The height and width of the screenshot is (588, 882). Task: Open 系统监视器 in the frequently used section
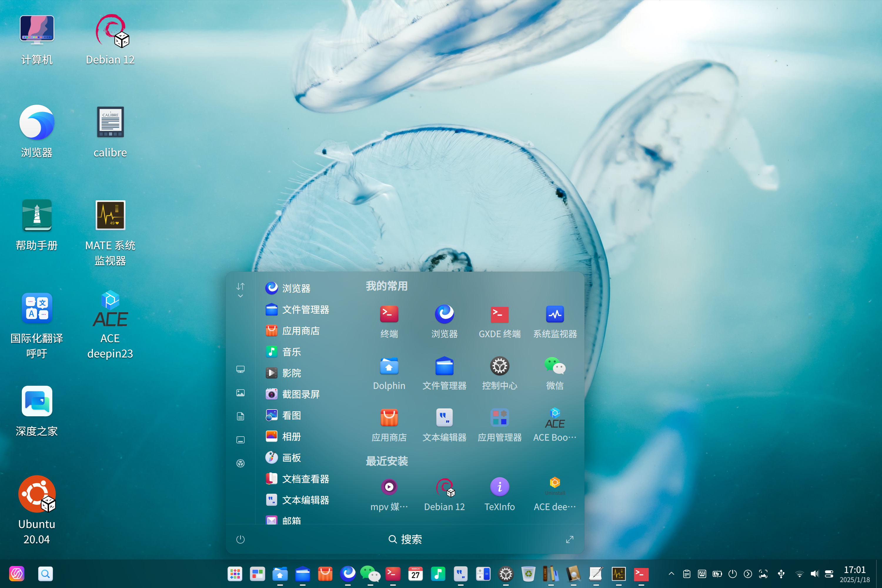pos(555,315)
